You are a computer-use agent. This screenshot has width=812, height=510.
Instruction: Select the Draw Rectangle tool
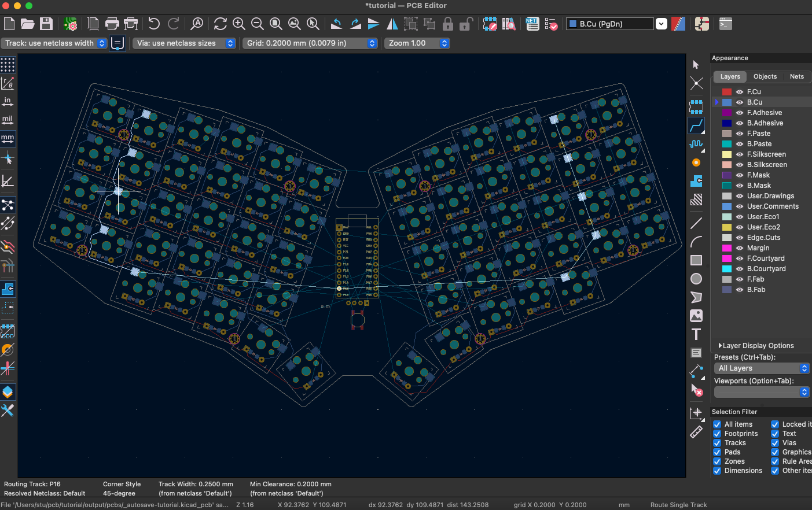[696, 260]
